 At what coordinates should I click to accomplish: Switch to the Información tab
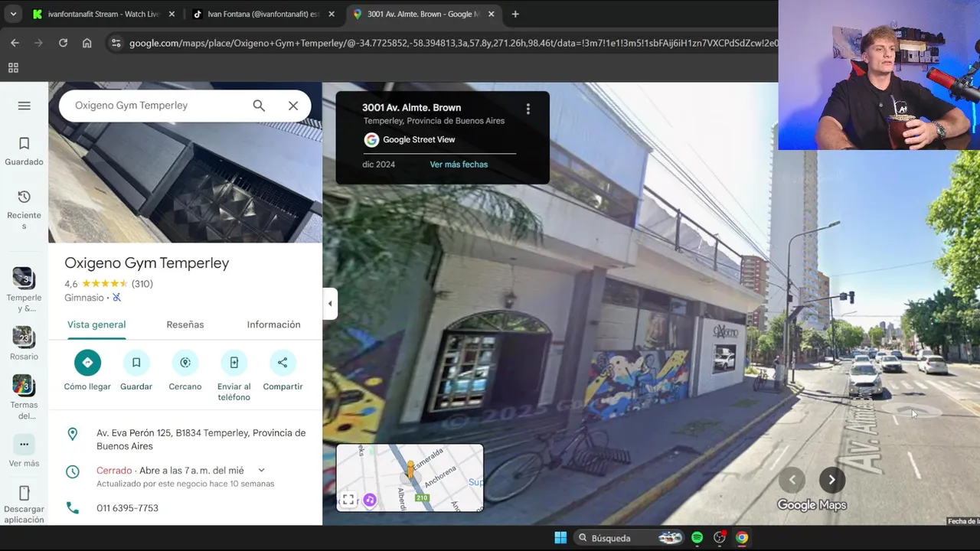[273, 324]
